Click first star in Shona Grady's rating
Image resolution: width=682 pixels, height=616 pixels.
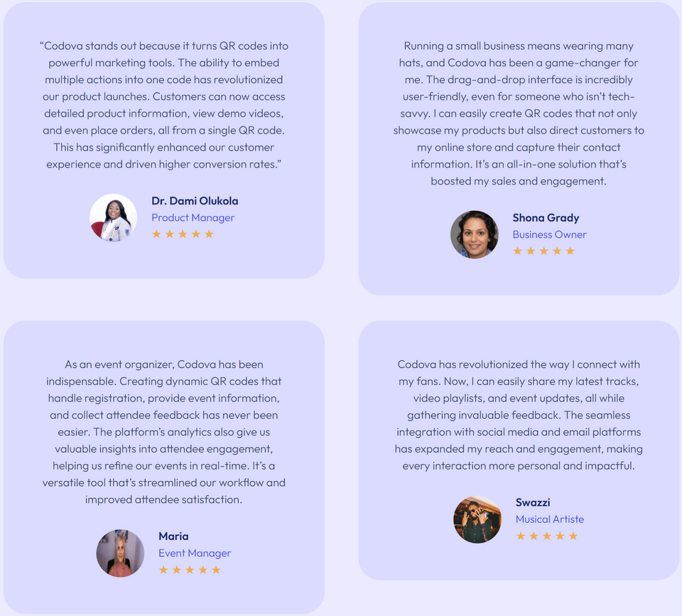pyautogui.click(x=517, y=251)
